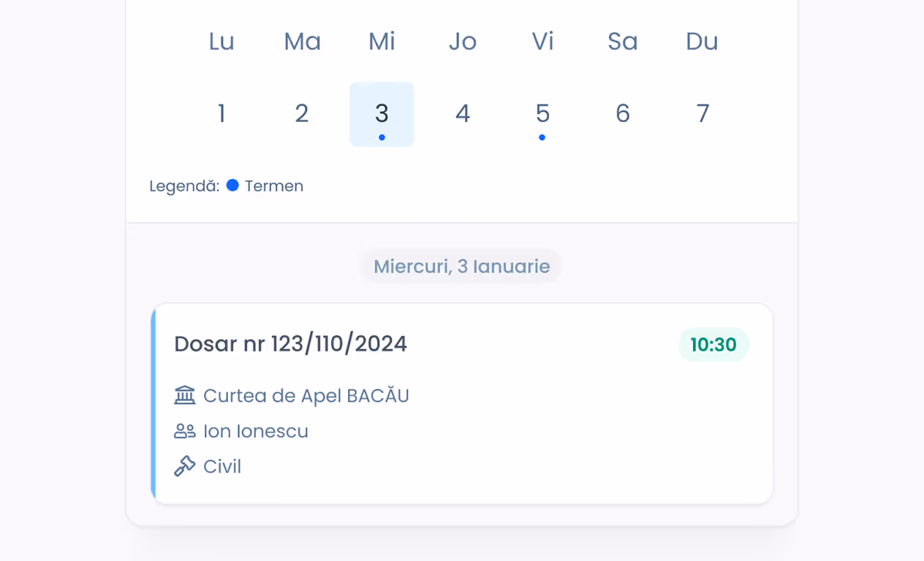Click the blue accent bar on the case card
The image size is (924, 561).
click(x=154, y=402)
